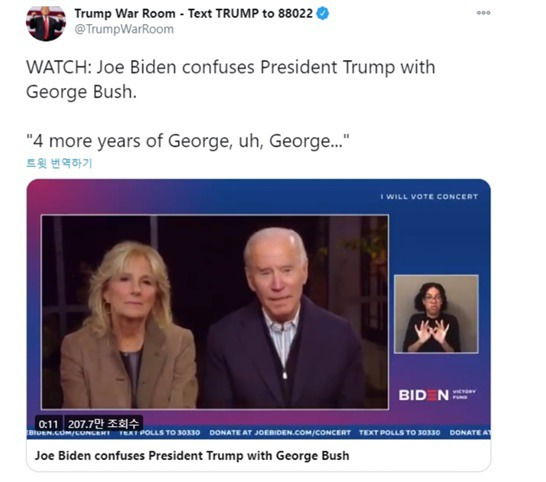This screenshot has width=546, height=482.
Task: Open the three-dot more options menu
Action: [x=483, y=13]
